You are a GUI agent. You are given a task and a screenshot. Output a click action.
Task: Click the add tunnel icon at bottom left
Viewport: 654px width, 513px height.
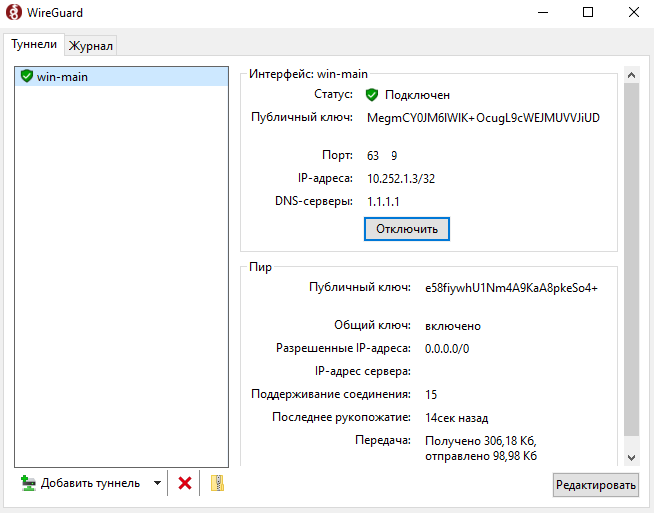pyautogui.click(x=28, y=483)
